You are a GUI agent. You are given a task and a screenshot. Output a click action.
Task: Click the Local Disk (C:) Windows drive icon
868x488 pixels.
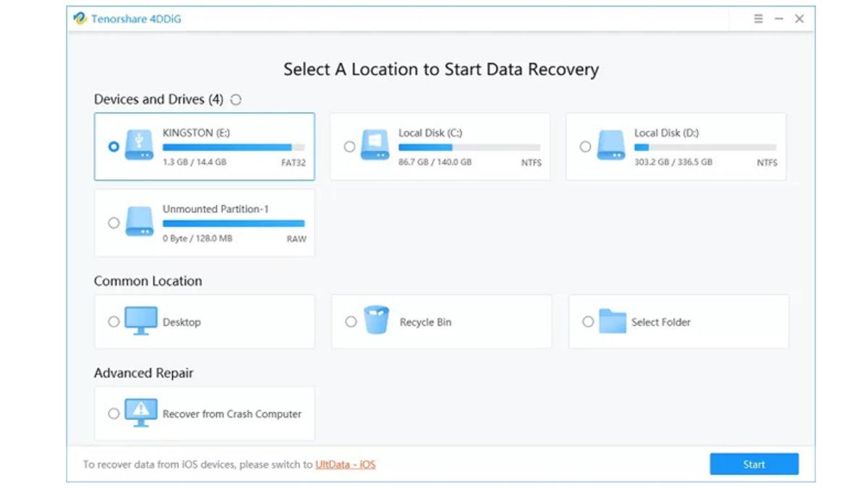click(375, 145)
